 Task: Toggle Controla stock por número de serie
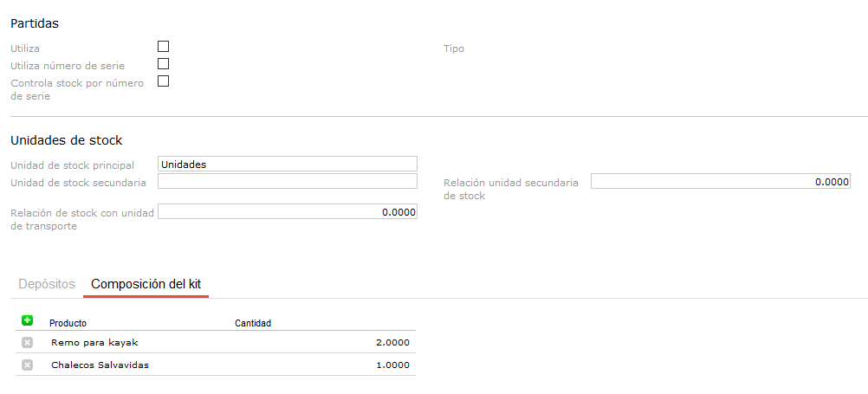pos(163,82)
